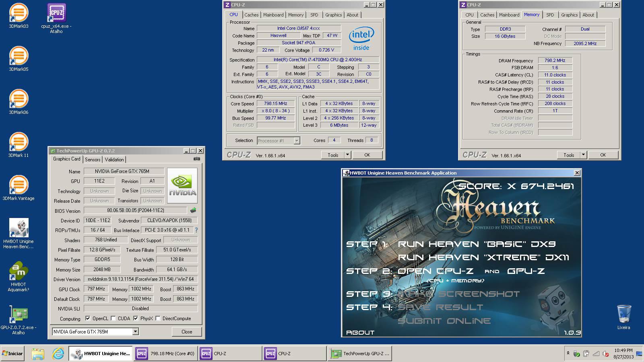Select 798.18 MHz (Core #0) taskbar button
Image resolution: width=644 pixels, height=362 pixels.
pos(165,354)
